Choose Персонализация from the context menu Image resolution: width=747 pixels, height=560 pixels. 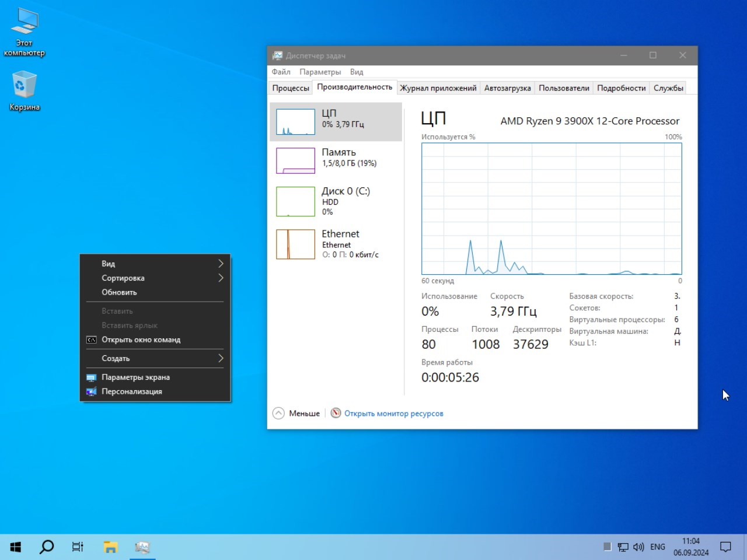tap(132, 391)
